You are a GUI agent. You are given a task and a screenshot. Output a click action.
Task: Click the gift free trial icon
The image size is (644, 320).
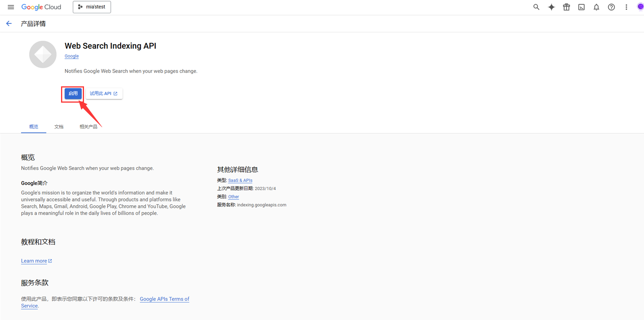(566, 7)
